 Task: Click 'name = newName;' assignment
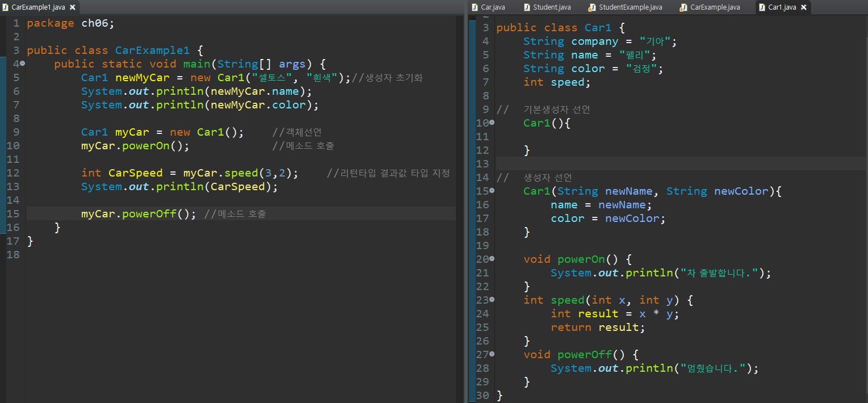(x=602, y=205)
